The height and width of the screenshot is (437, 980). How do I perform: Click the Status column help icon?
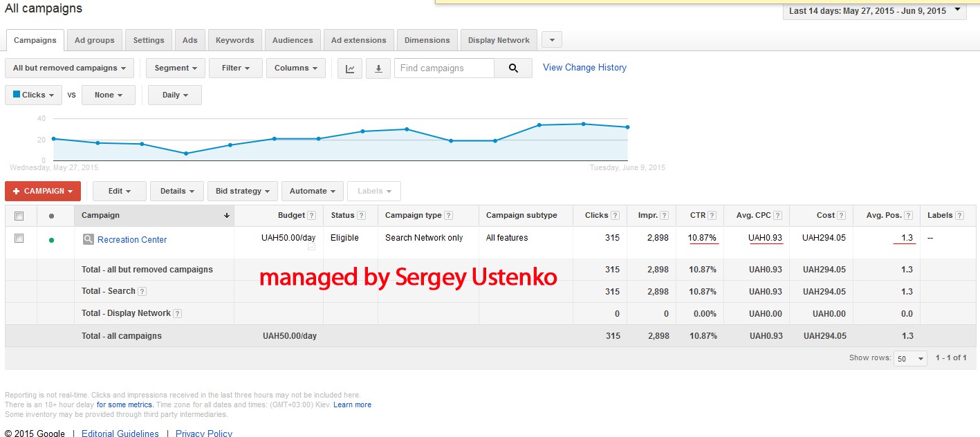click(362, 216)
